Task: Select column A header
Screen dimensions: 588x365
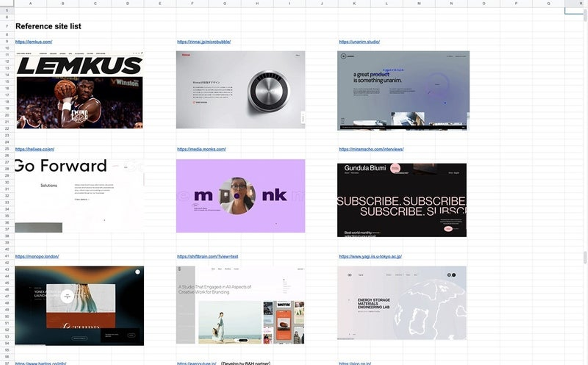Action: [x=31, y=3]
